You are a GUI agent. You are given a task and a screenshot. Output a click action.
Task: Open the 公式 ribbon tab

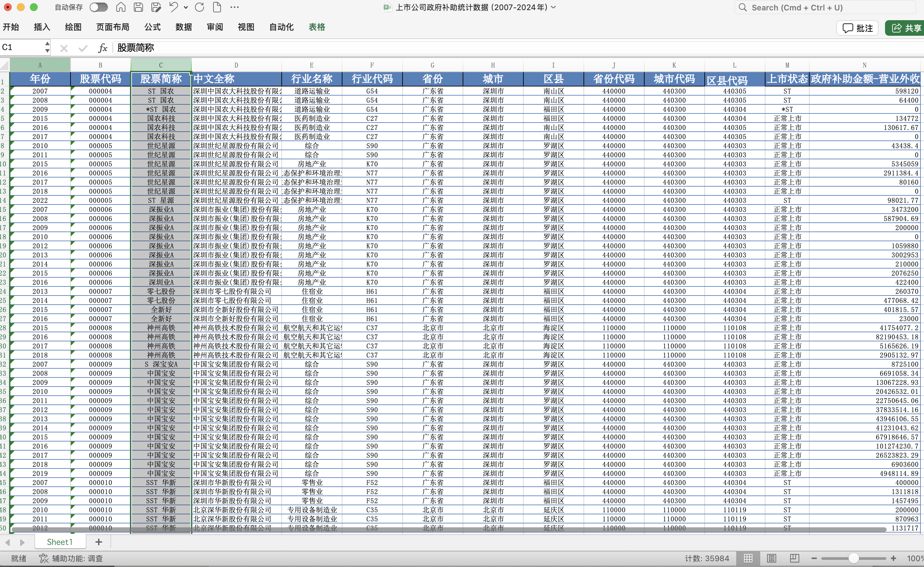click(152, 27)
